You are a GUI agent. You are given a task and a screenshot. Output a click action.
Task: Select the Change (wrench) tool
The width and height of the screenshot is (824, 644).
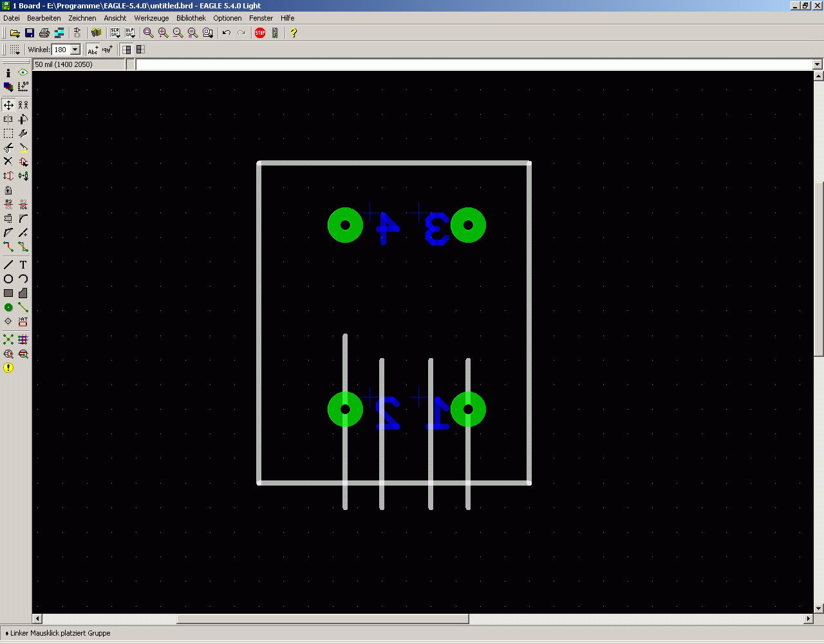click(23, 133)
